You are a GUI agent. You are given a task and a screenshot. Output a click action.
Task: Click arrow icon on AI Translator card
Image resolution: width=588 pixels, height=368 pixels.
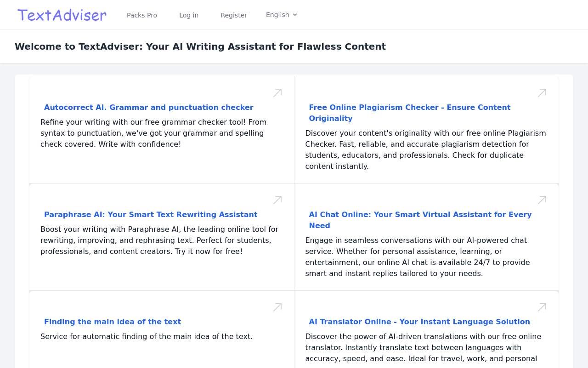click(542, 307)
